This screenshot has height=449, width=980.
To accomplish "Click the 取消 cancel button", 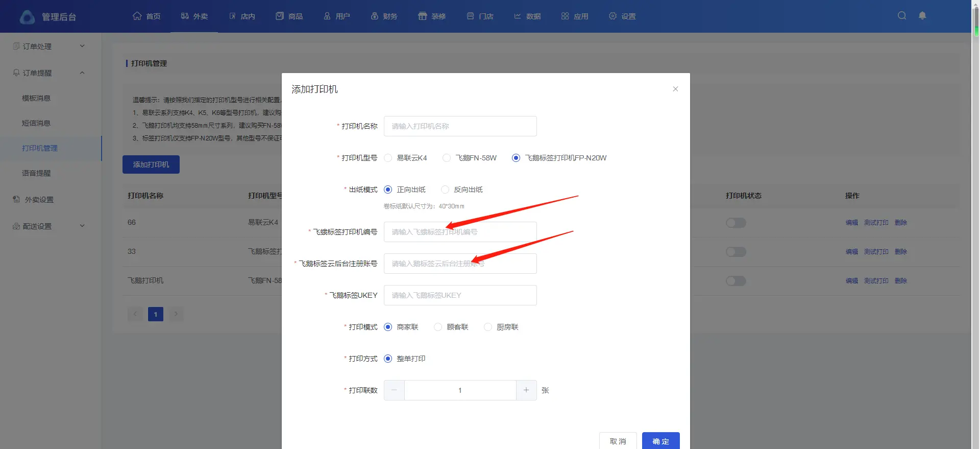I will click(x=618, y=441).
